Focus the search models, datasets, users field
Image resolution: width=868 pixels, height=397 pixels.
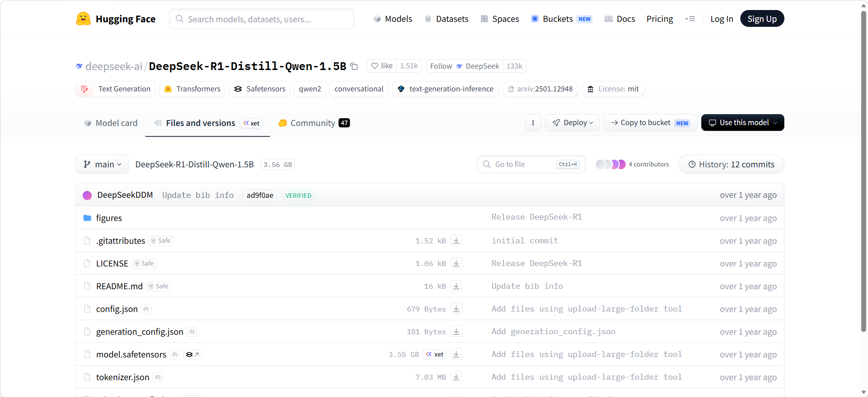(x=262, y=19)
